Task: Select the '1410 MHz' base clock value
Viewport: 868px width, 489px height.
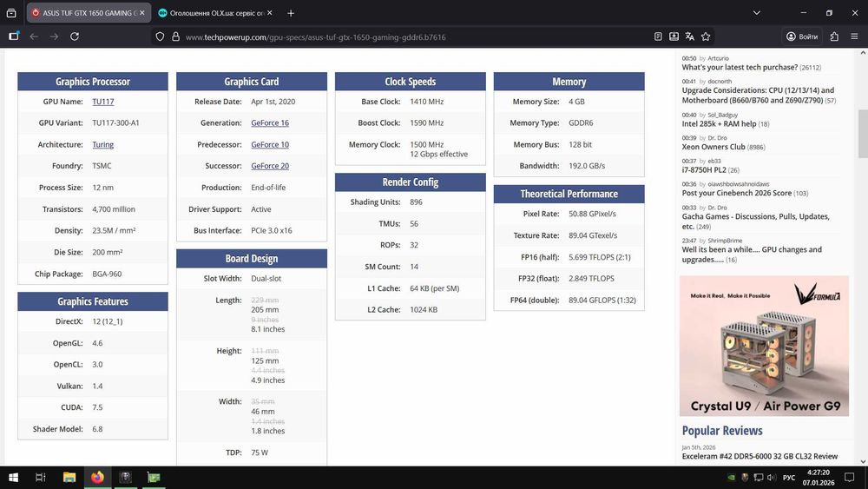Action: pos(426,102)
